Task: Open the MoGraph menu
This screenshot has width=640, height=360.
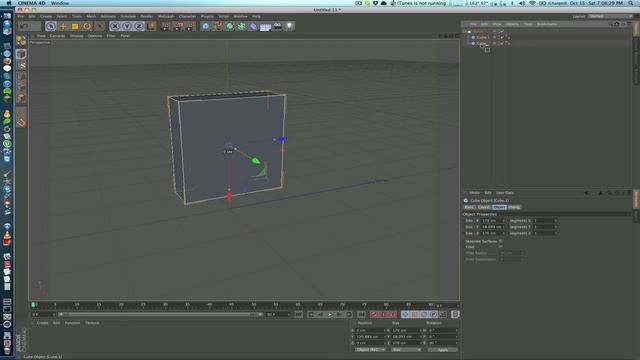Action: pyautogui.click(x=166, y=16)
